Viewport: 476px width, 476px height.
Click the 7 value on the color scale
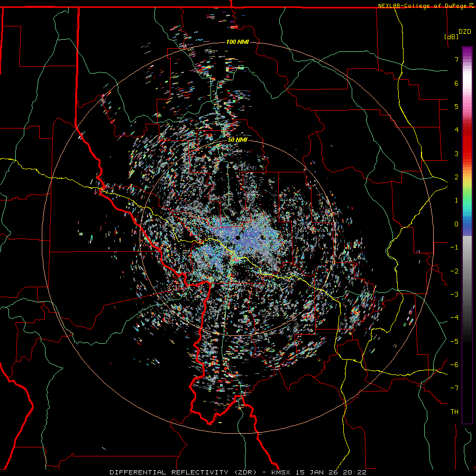[456, 59]
